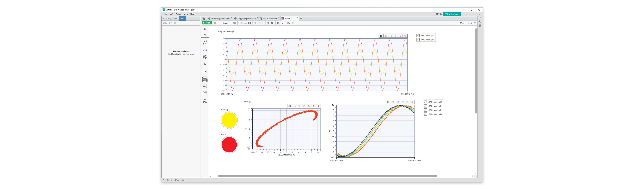The width and height of the screenshot is (644, 189).
Task: Open the containers/tab palette category
Action: [x=205, y=93]
